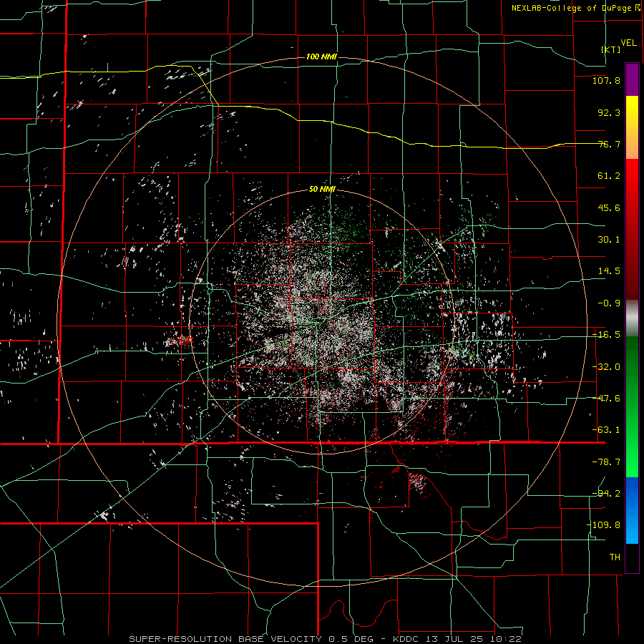Click the [KT] units label
The height and width of the screenshot is (644, 644).
(x=611, y=49)
